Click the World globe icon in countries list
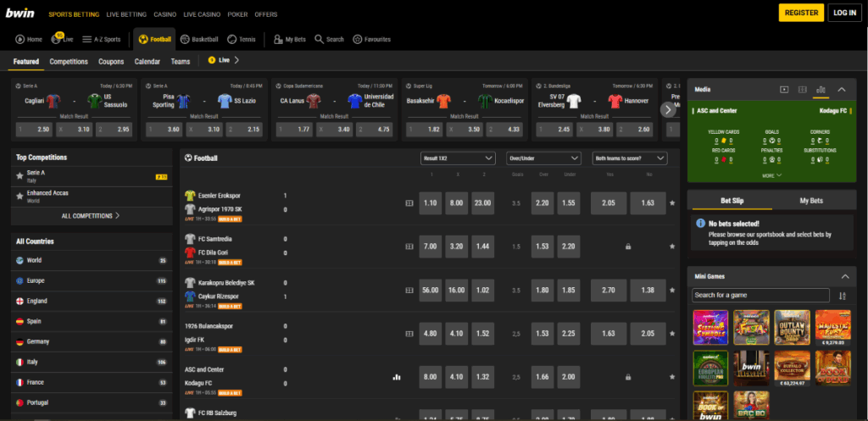Screen dimensions: 868x421 pos(19,261)
